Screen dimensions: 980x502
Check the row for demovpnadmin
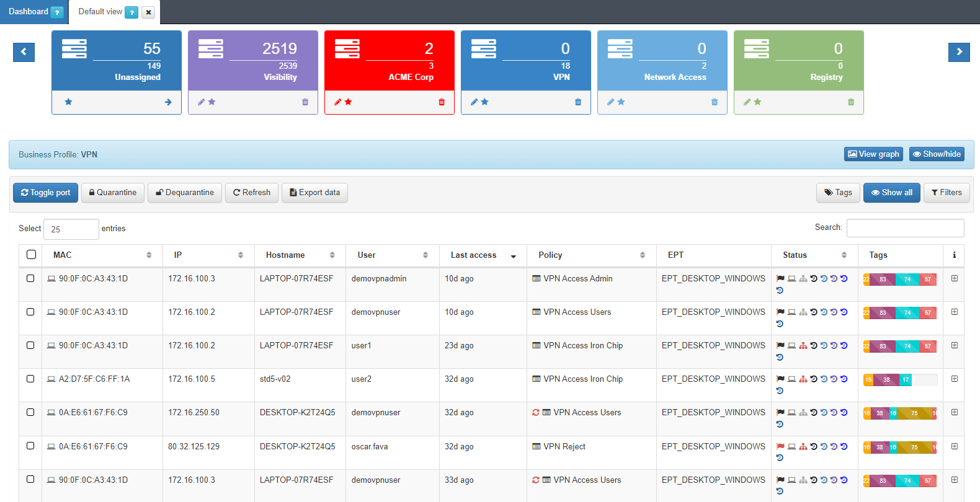tap(30, 278)
